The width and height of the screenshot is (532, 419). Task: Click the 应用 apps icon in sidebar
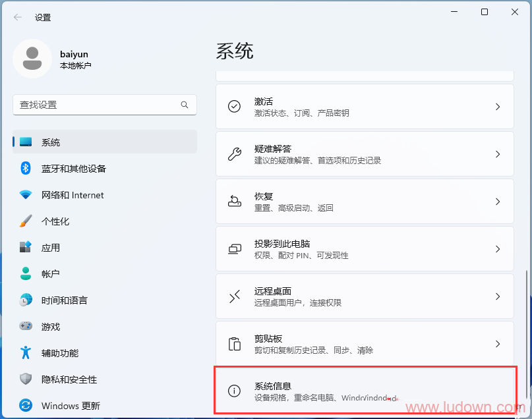tap(26, 247)
